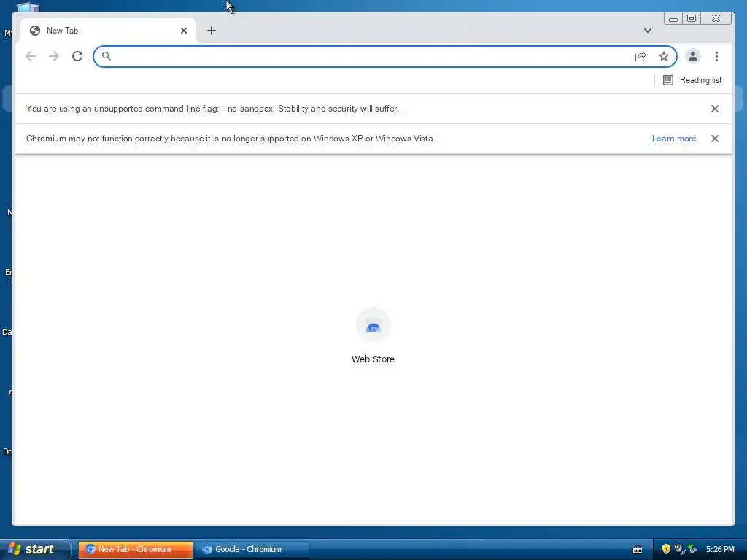Click the back navigation arrow
Image resolution: width=747 pixels, height=560 pixels.
coord(31,56)
